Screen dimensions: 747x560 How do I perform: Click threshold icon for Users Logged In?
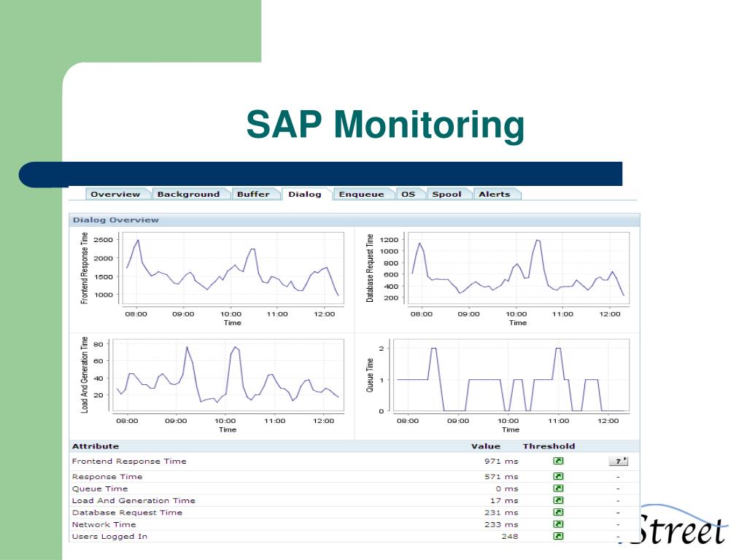[558, 536]
